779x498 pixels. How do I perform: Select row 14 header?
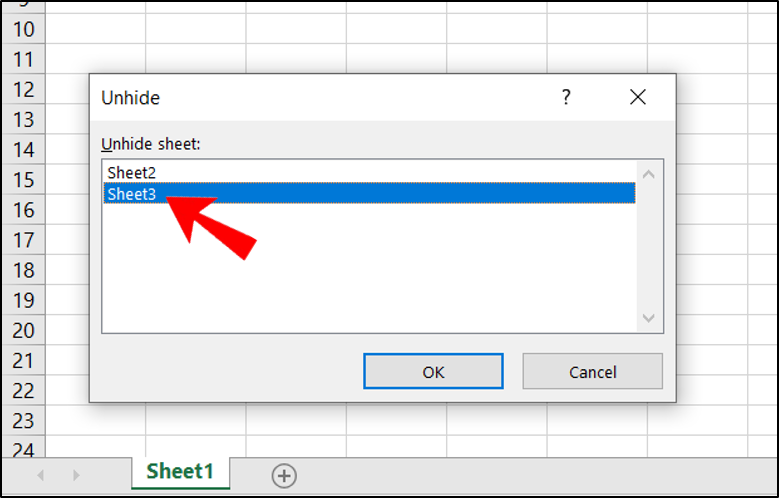tap(22, 150)
